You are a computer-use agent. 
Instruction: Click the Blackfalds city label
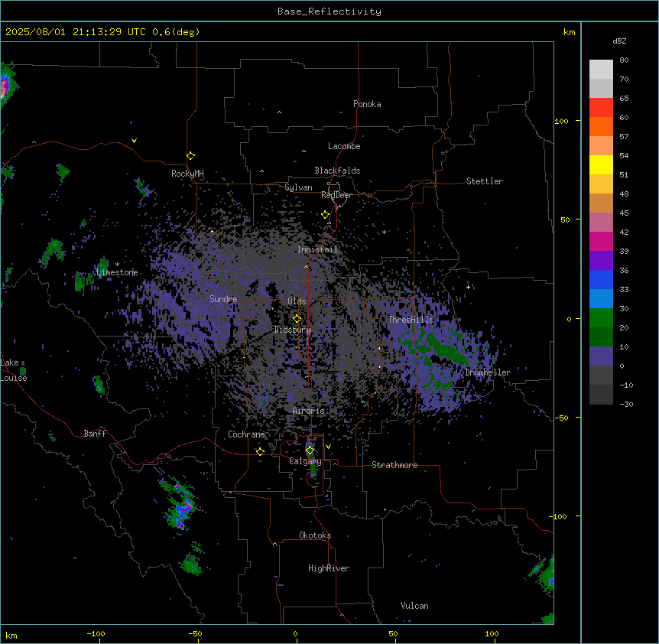(337, 171)
